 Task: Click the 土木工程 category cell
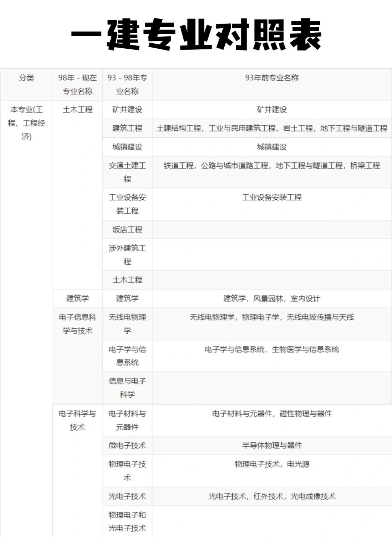pos(77,110)
